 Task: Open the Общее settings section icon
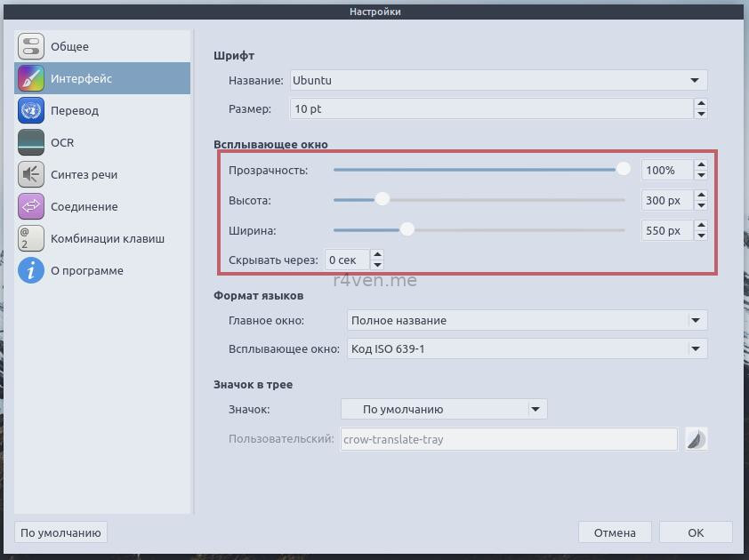tap(31, 46)
